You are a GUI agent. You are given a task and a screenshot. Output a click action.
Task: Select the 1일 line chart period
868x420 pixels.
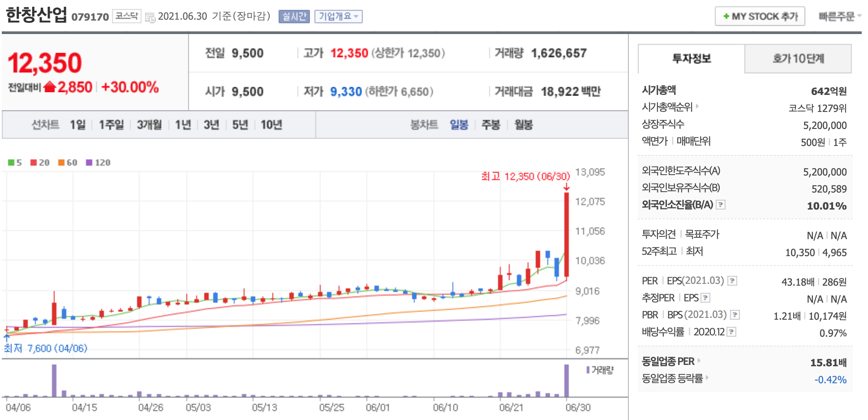click(x=77, y=124)
